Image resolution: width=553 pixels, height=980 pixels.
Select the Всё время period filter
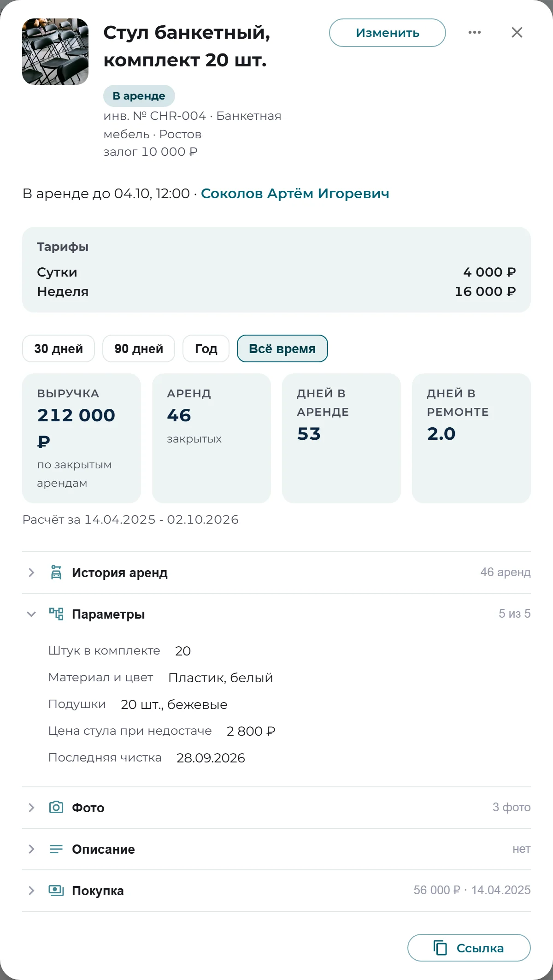coord(282,348)
